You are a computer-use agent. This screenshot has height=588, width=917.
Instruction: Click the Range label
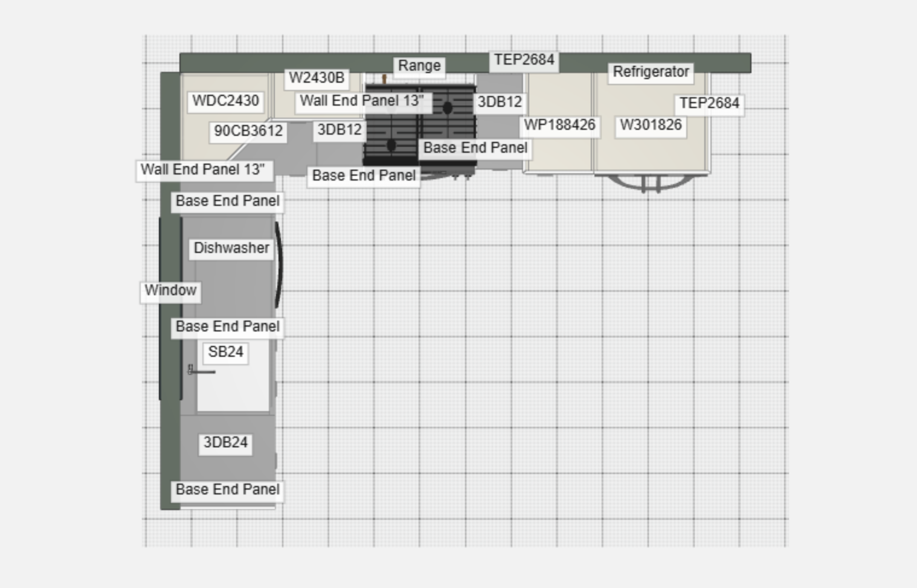click(x=419, y=66)
